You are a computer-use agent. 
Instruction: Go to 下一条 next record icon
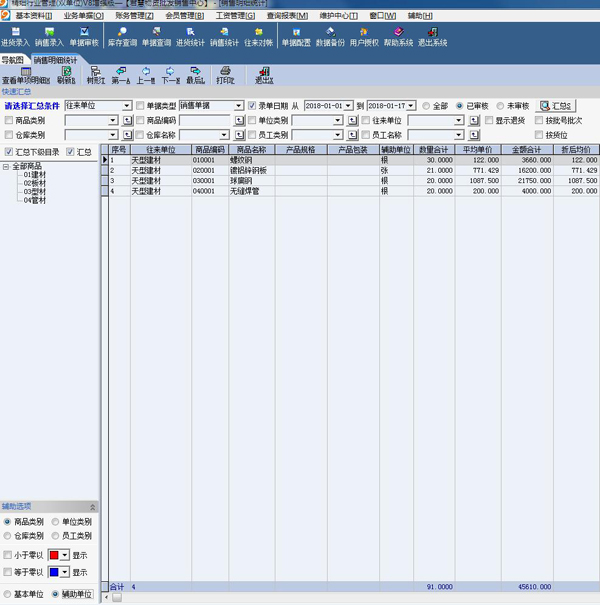click(x=171, y=75)
